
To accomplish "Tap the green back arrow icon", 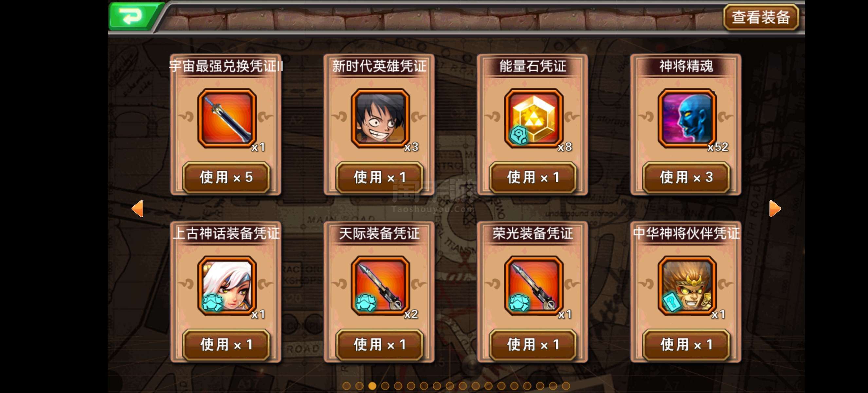I will coord(133,16).
